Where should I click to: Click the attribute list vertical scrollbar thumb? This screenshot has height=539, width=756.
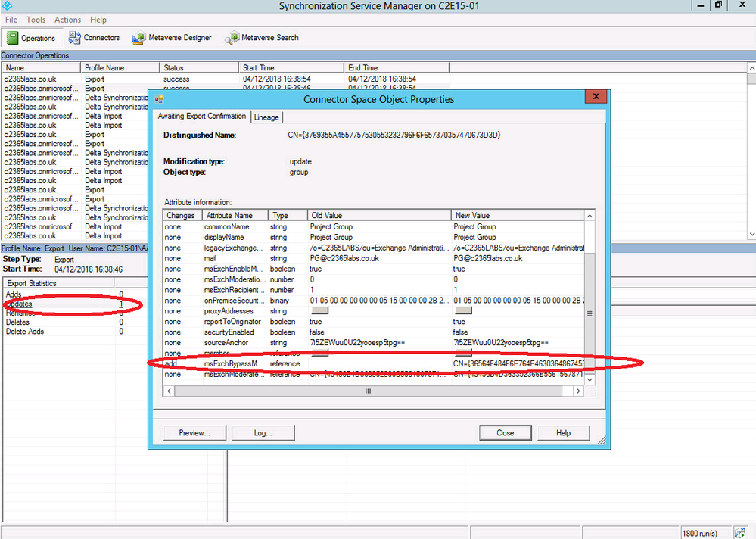(x=590, y=313)
